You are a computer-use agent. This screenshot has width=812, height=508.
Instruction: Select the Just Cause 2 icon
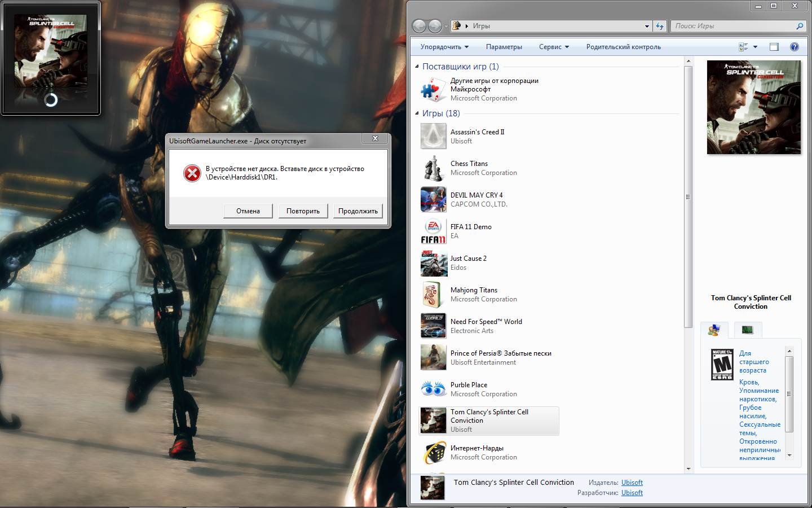coord(434,262)
